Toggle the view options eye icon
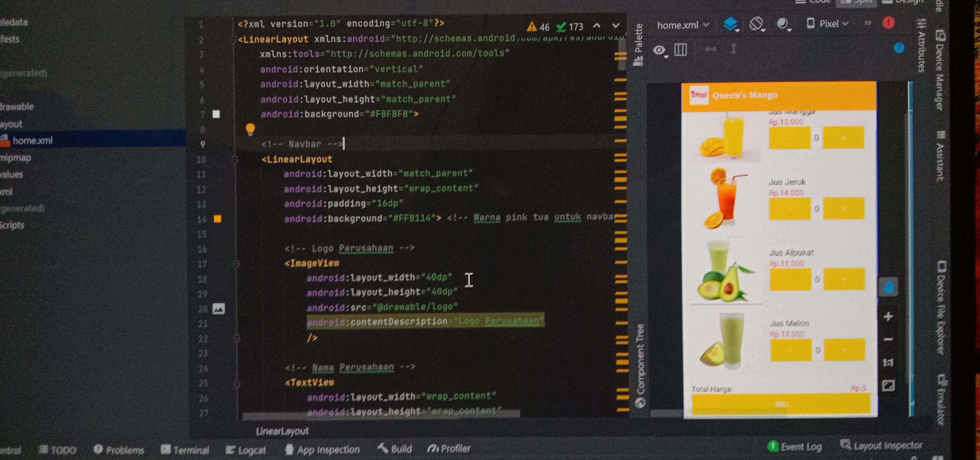This screenshot has width=980, height=460. pyautogui.click(x=659, y=50)
